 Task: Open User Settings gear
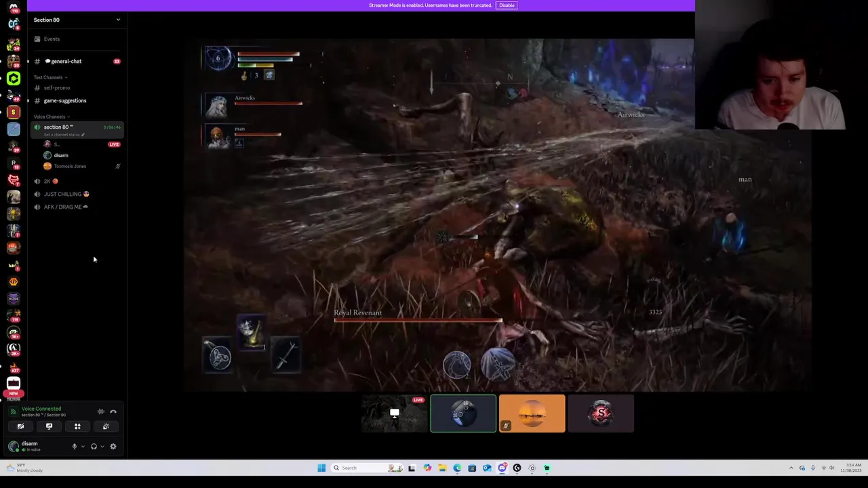[x=113, y=447]
